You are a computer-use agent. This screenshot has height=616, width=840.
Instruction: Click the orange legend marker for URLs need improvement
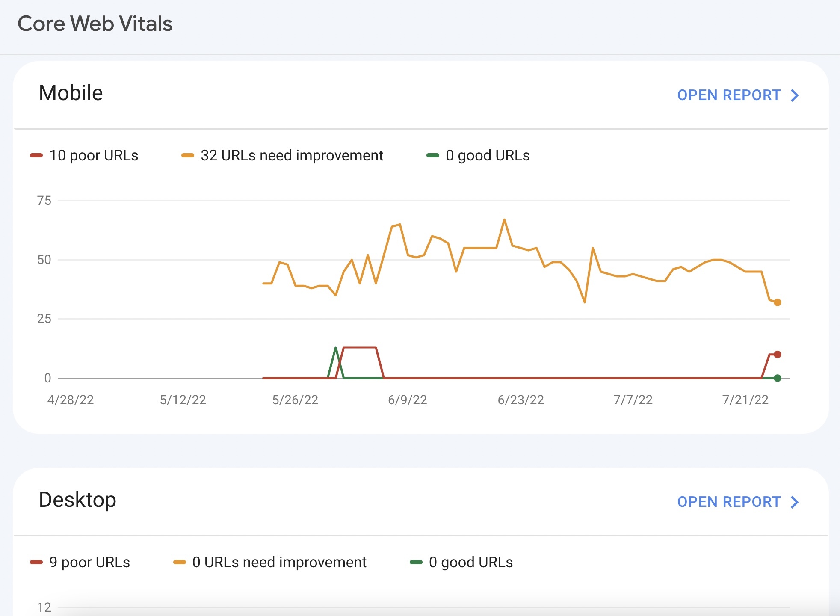[x=188, y=155]
